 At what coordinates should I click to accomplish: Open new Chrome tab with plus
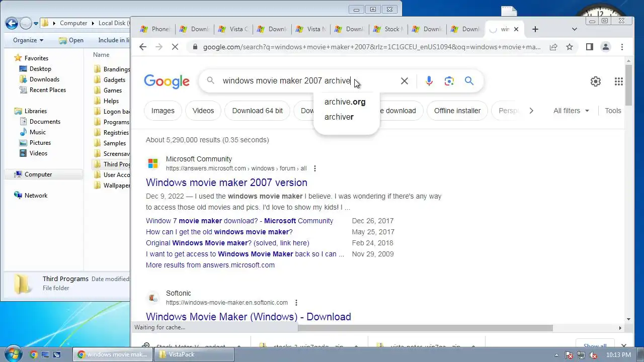(x=535, y=29)
